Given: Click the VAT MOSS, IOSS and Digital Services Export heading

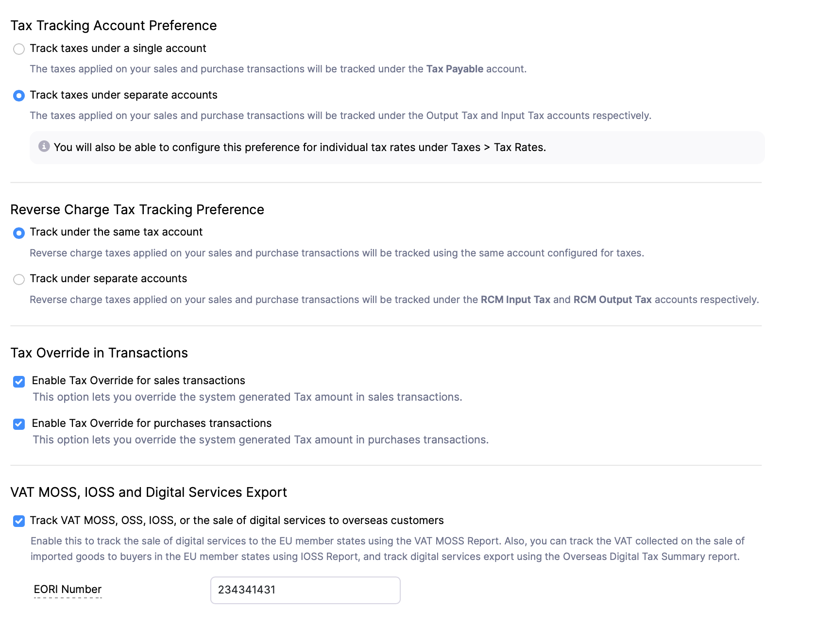Looking at the screenshot, I should click(x=149, y=492).
